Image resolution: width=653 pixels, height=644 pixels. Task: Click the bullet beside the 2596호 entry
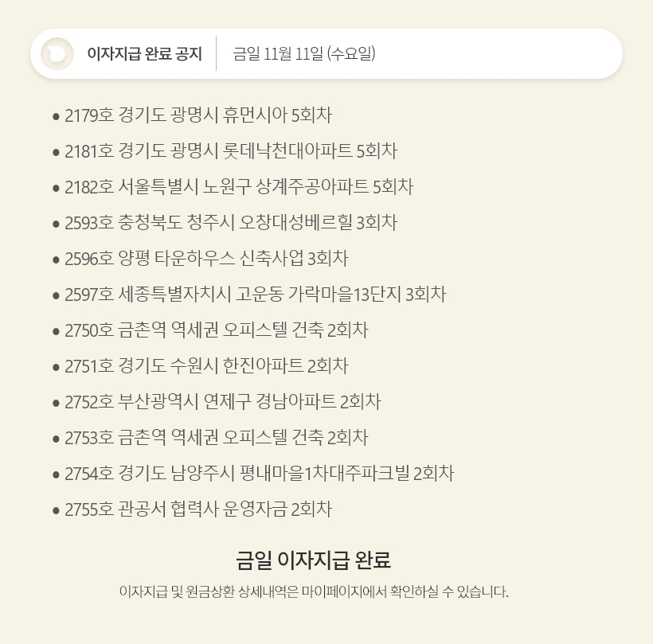click(56, 260)
